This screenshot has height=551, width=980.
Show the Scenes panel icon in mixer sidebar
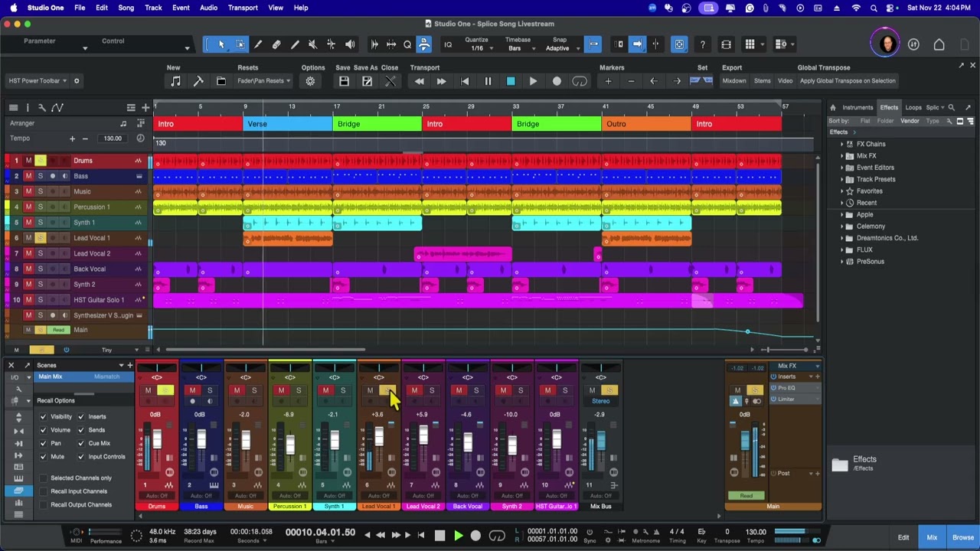coord(18,491)
